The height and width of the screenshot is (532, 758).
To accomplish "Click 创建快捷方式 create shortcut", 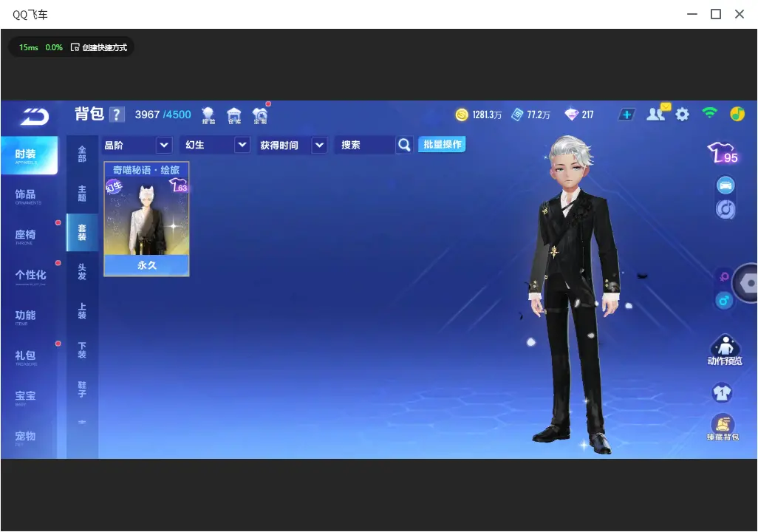I will click(99, 47).
